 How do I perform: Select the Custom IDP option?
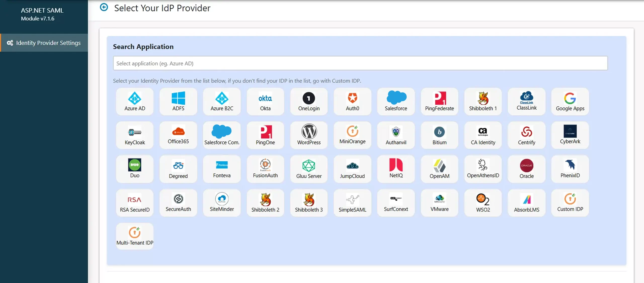tap(570, 203)
